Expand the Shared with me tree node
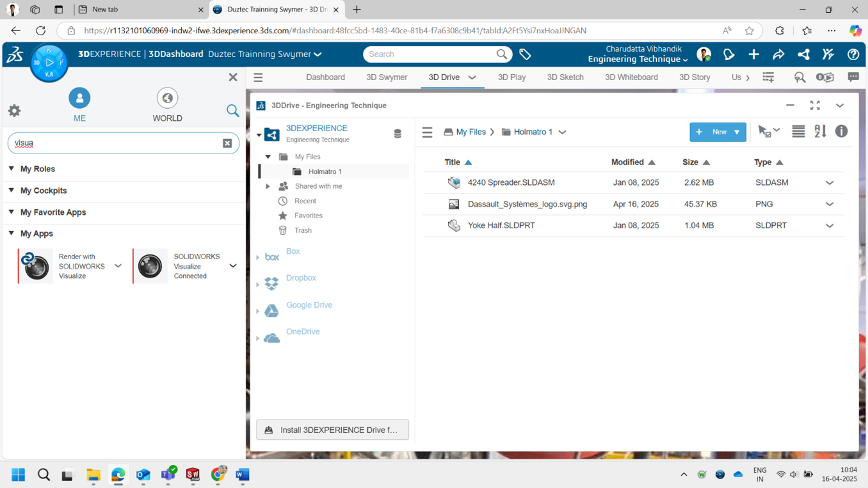 point(268,186)
